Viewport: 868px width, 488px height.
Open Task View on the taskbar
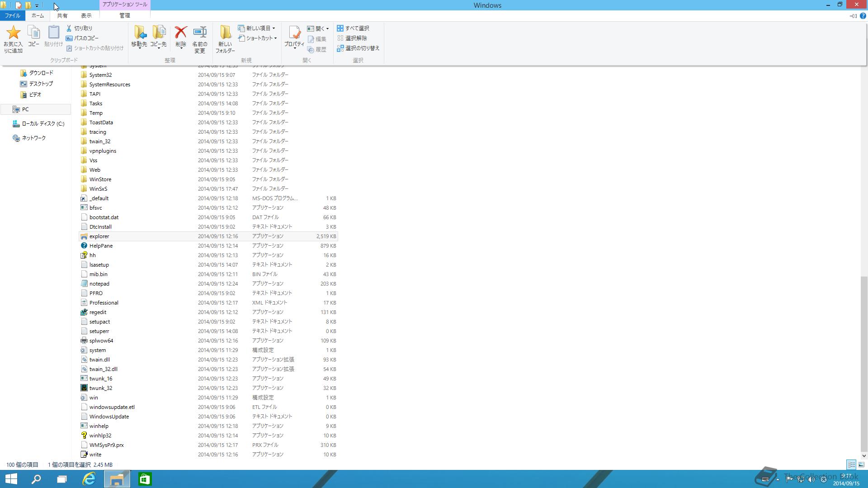[62, 479]
